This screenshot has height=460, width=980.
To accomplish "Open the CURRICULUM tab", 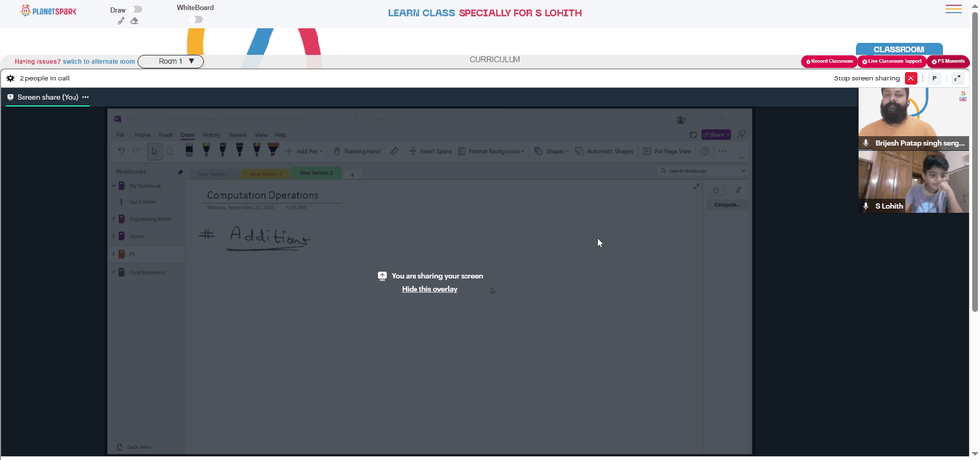I will click(x=495, y=60).
